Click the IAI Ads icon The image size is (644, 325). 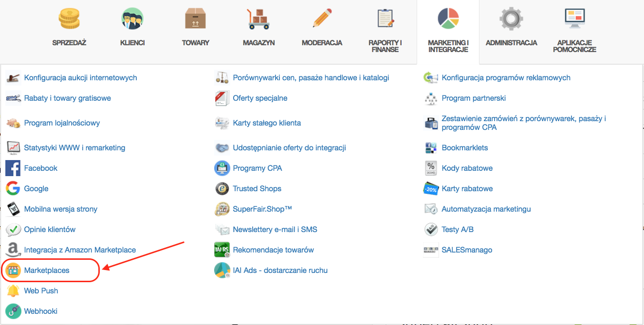222,271
